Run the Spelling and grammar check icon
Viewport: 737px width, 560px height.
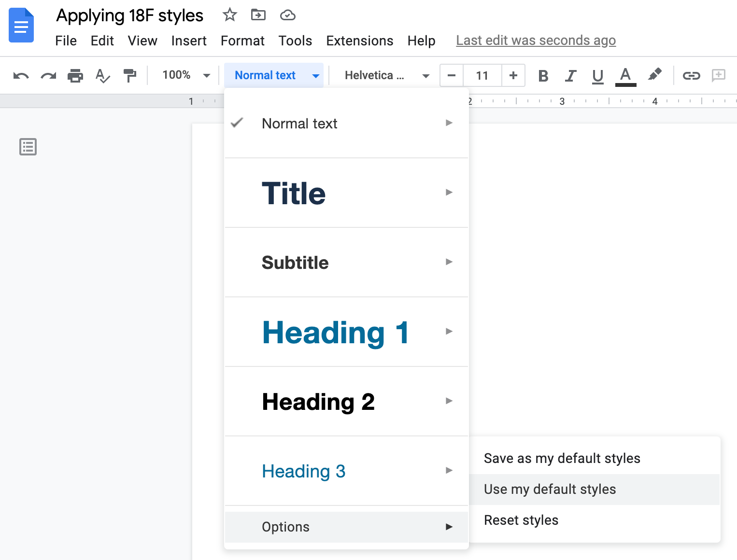coord(102,75)
